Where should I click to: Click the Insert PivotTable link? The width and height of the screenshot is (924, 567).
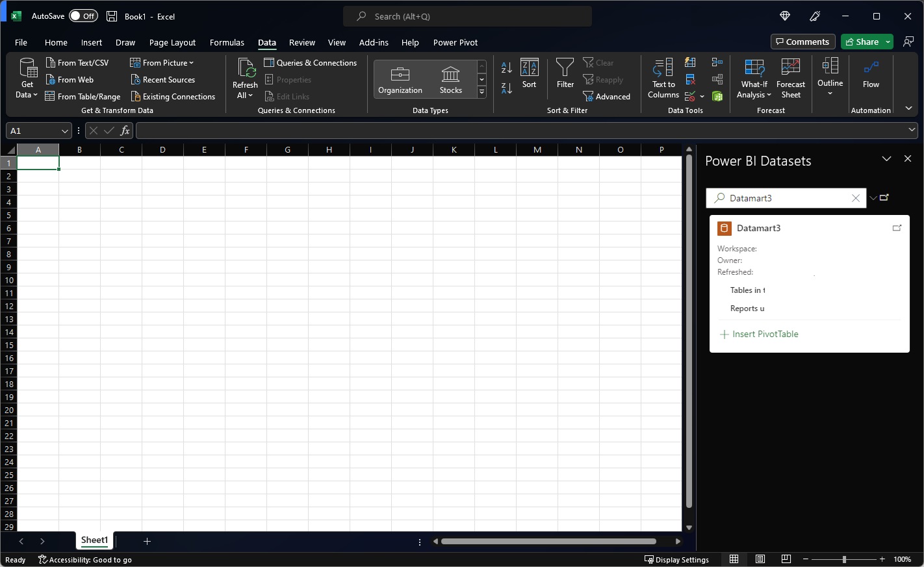coord(765,334)
